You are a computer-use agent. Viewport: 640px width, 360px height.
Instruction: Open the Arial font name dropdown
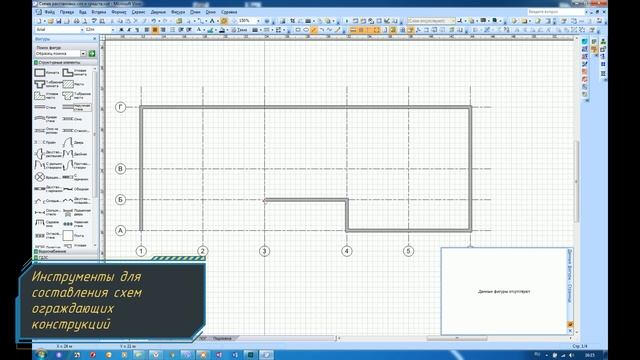[82, 29]
